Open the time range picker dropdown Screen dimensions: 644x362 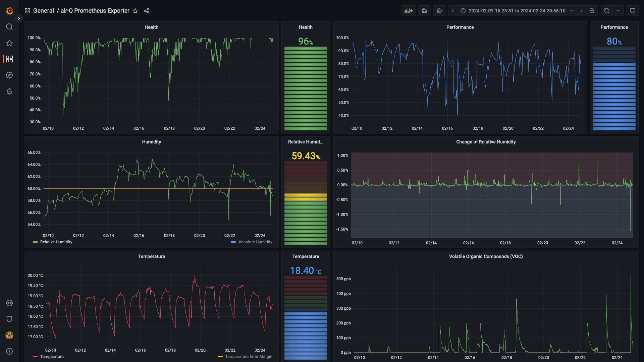click(x=517, y=11)
